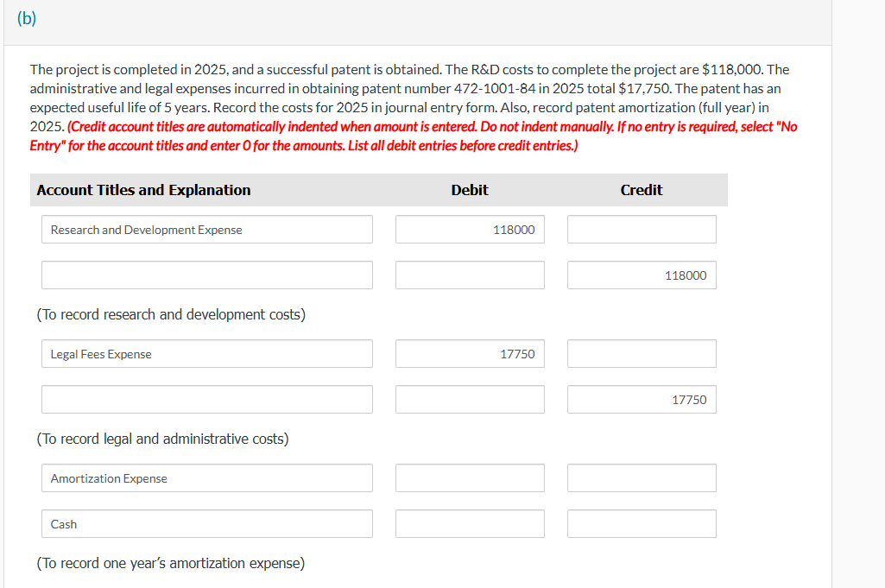
Task: Click the empty debit field beside Cash
Action: point(469,523)
